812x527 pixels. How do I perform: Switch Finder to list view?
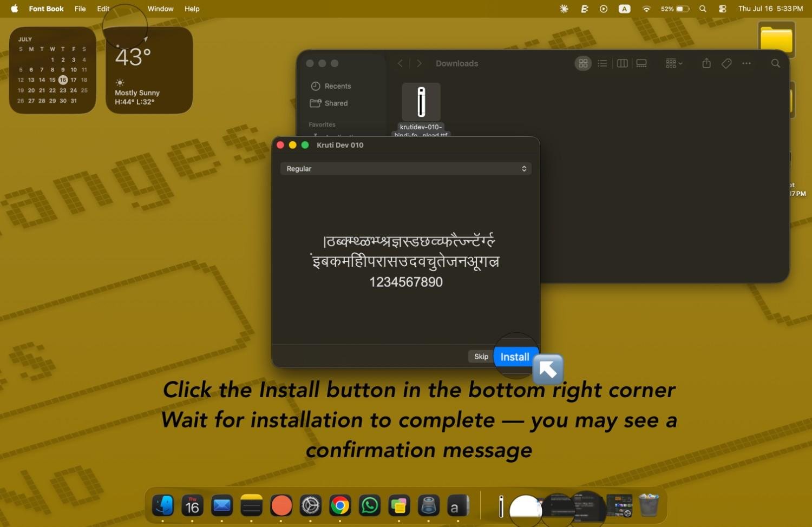603,63
